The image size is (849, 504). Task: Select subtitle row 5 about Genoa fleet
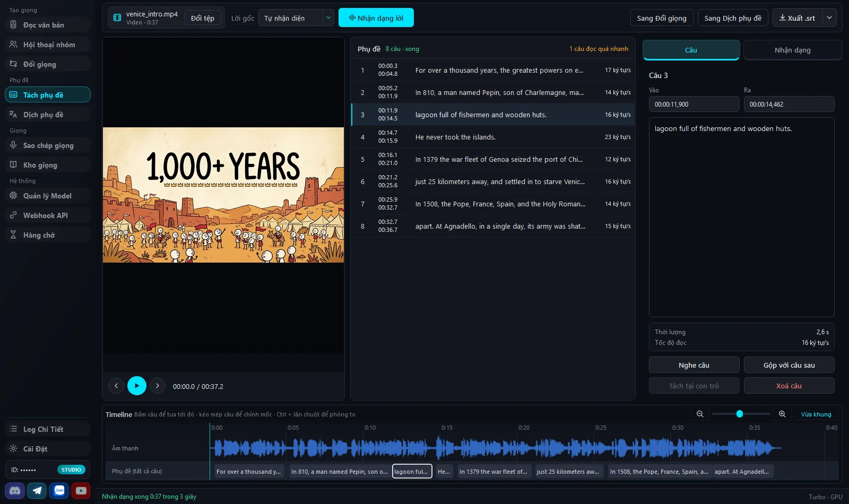tap(493, 159)
